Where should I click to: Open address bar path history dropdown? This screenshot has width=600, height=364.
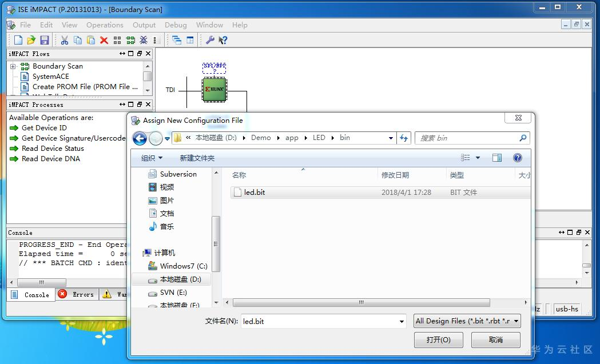[x=391, y=138]
